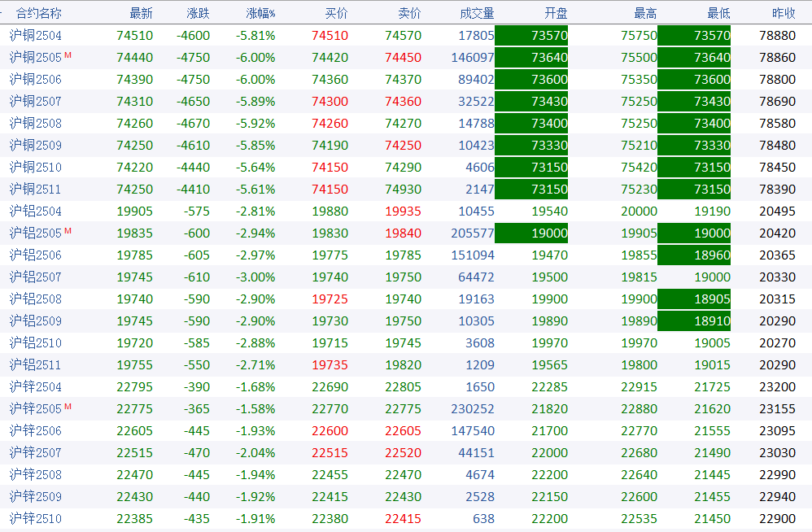The image size is (812, 532).
Task: Click the 涨跌 column header
Action: pos(198,13)
